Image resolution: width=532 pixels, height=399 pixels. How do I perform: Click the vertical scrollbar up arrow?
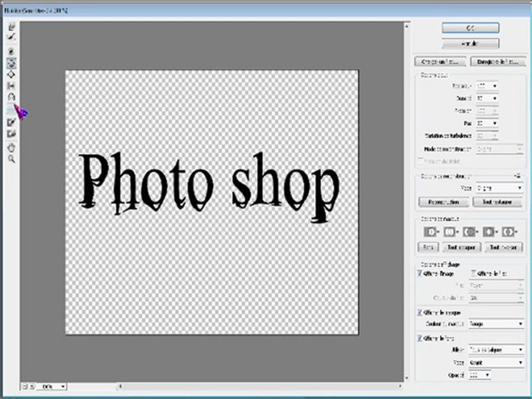coord(407,26)
